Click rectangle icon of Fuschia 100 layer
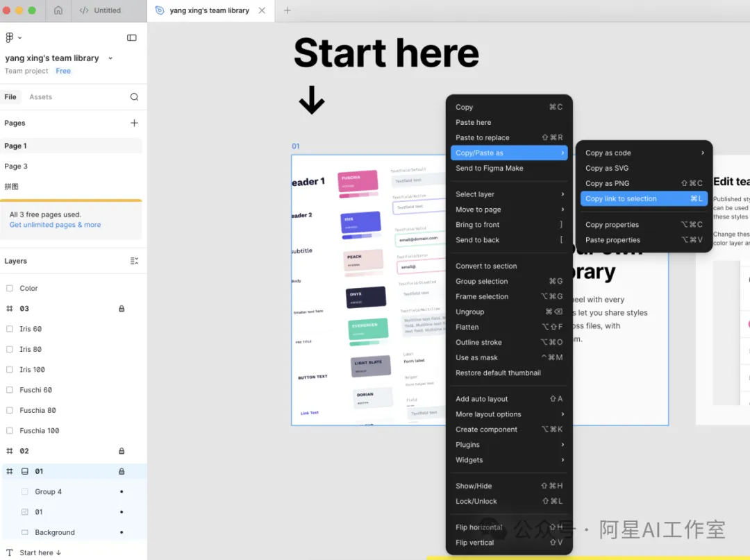 coord(10,430)
